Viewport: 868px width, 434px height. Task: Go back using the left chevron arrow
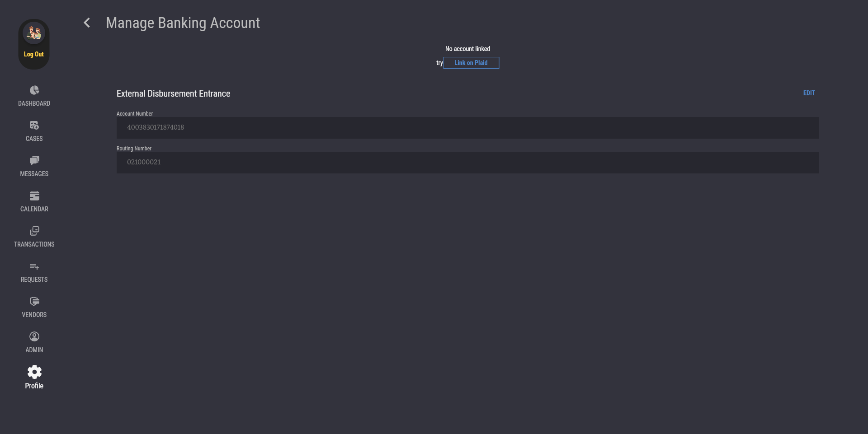click(x=87, y=23)
